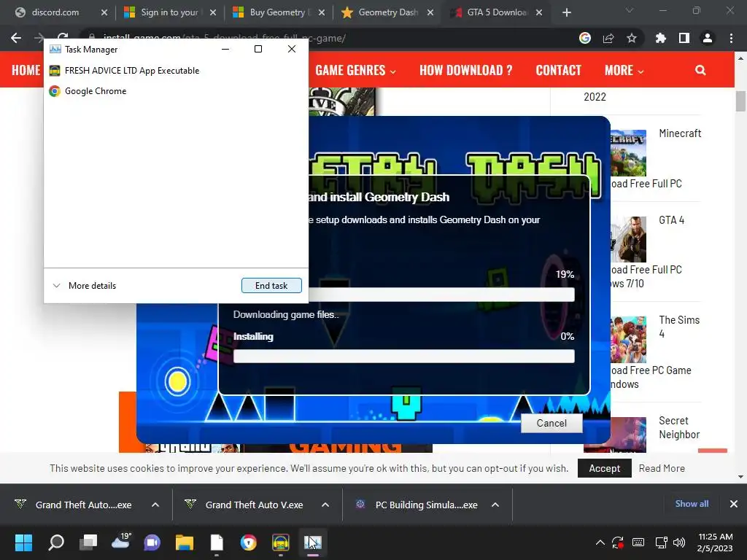Open Windows taskbar search
The width and height of the screenshot is (747, 560).
pyautogui.click(x=55, y=542)
